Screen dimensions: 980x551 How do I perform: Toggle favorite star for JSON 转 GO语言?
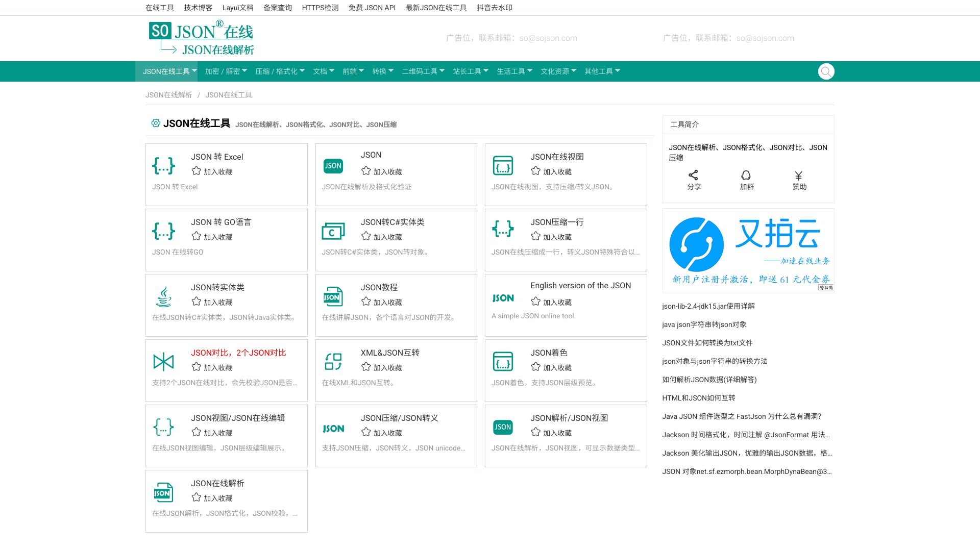coord(196,236)
